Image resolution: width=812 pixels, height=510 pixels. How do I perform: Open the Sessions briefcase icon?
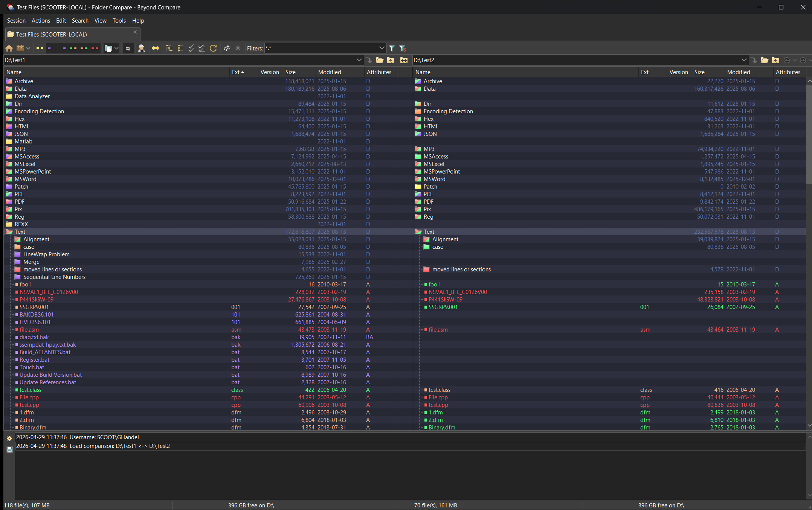[20, 48]
